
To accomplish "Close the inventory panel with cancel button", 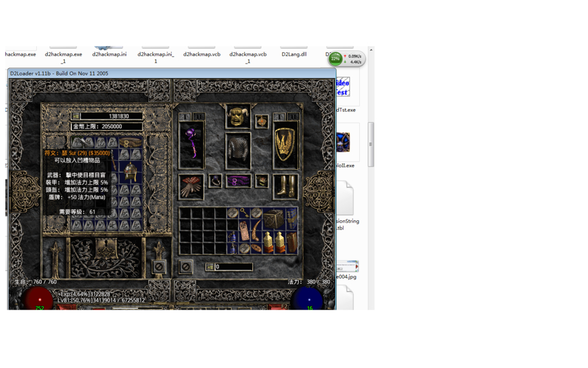I will [186, 267].
